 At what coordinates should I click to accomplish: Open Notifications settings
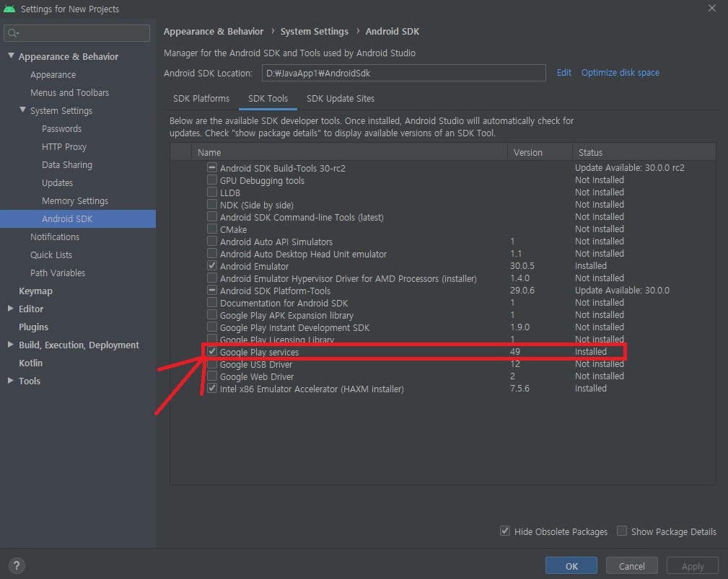(55, 237)
